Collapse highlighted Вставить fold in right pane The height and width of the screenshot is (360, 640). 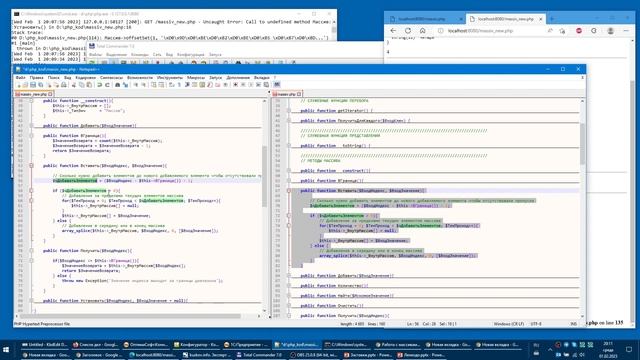pos(289,191)
